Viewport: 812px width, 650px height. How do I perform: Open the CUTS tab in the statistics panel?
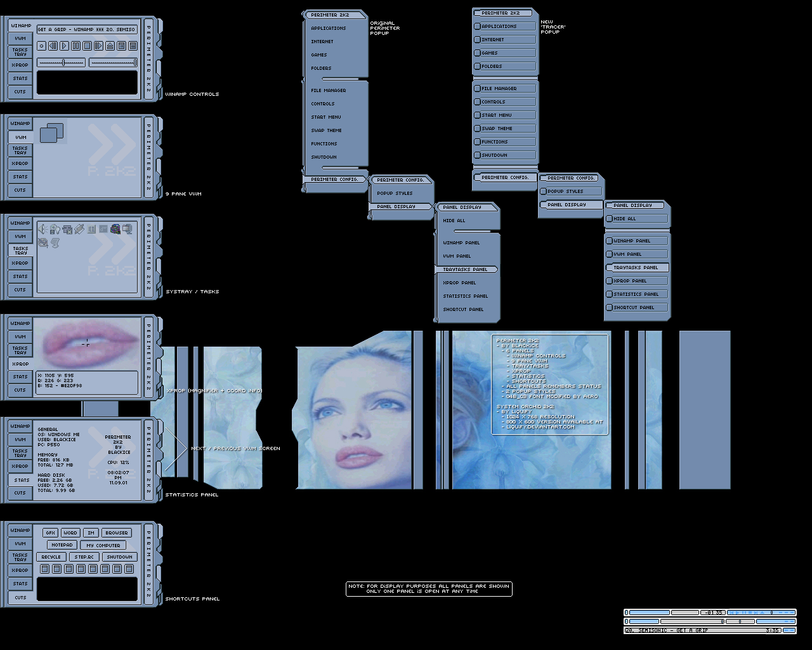coord(20,493)
